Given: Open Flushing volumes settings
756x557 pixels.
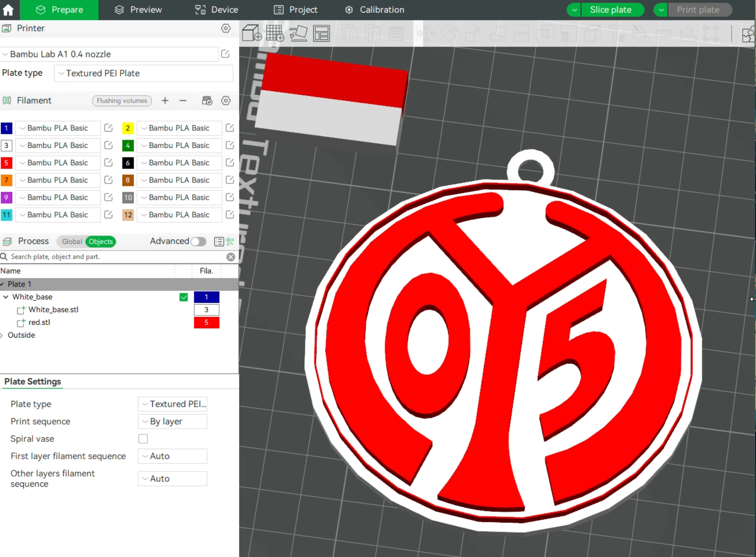Looking at the screenshot, I should pos(122,100).
